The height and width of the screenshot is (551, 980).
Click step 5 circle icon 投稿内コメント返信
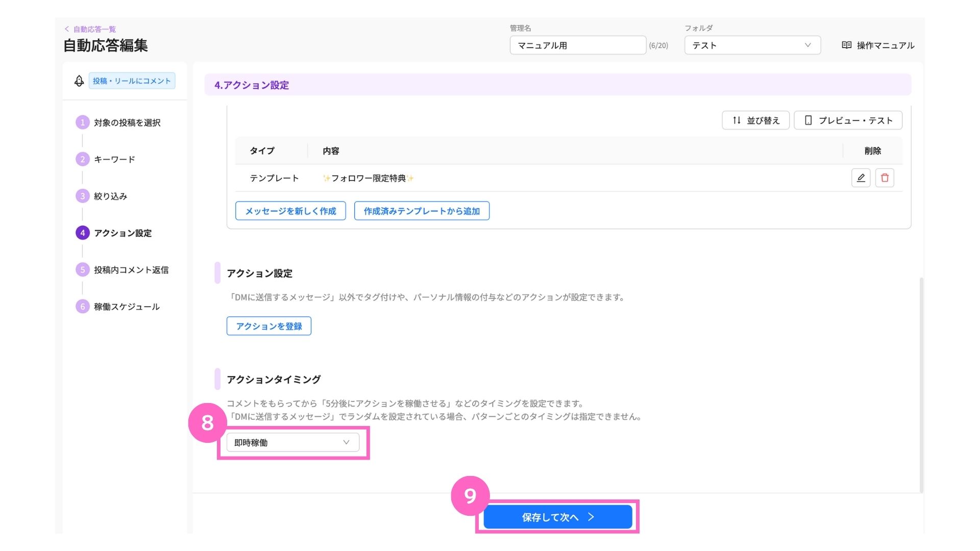(82, 270)
